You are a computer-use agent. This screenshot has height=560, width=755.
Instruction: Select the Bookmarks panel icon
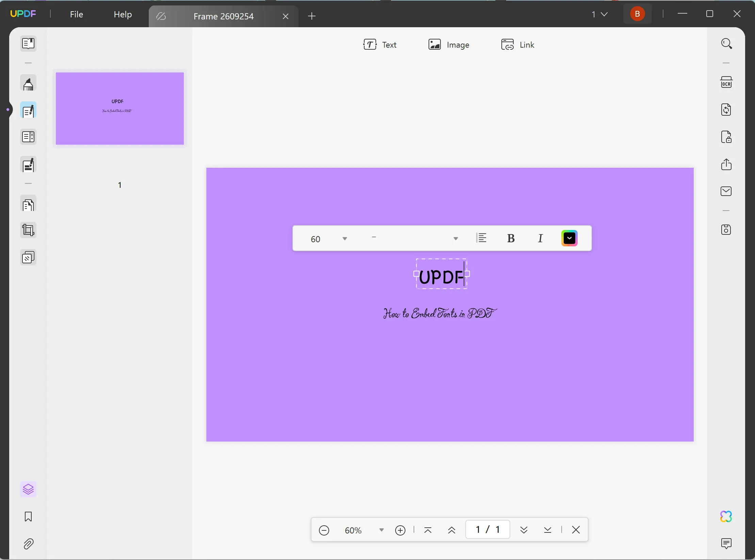coord(28,516)
